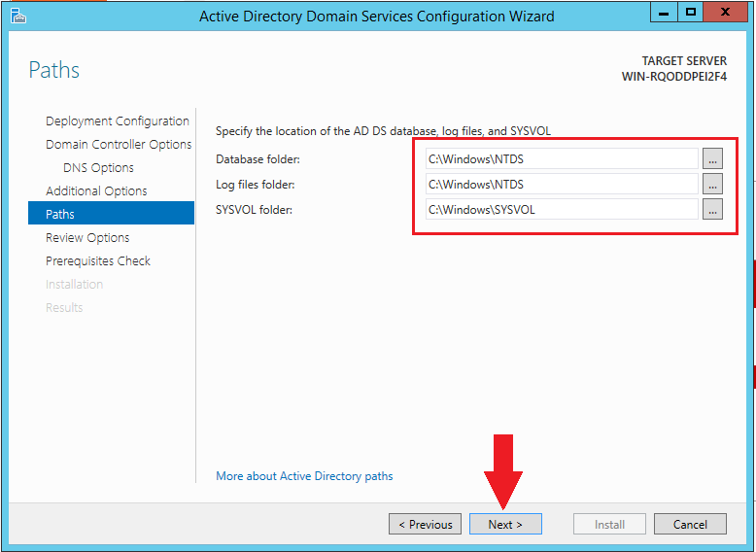Open the Prerequisites Check step
This screenshot has height=552, width=756.
tap(98, 261)
